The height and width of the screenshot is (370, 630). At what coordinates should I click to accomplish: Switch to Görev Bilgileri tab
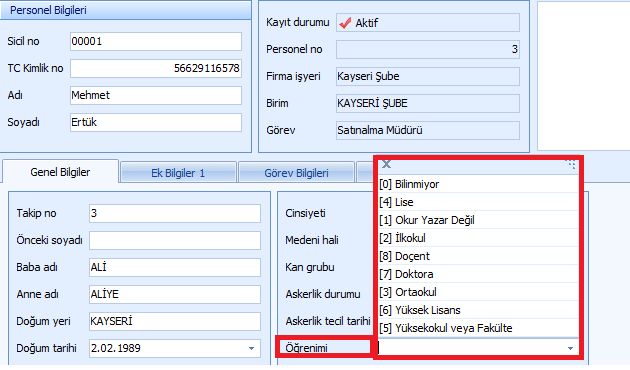pyautogui.click(x=297, y=173)
